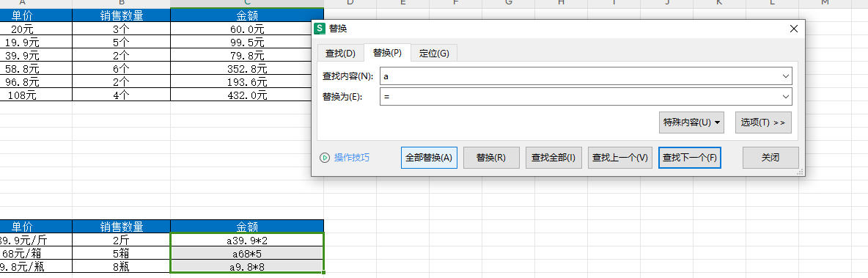The width and height of the screenshot is (868, 278).
Task: Expand the 替换为 history dropdown arrow
Action: coord(785,96)
